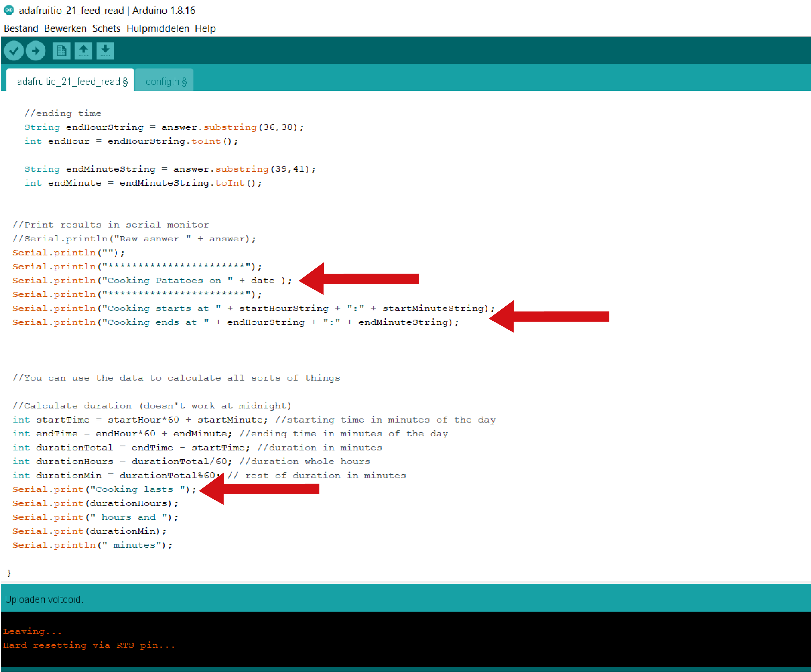
Task: Click 'Serial.print("Cooking lasts ");' line
Action: 104,489
